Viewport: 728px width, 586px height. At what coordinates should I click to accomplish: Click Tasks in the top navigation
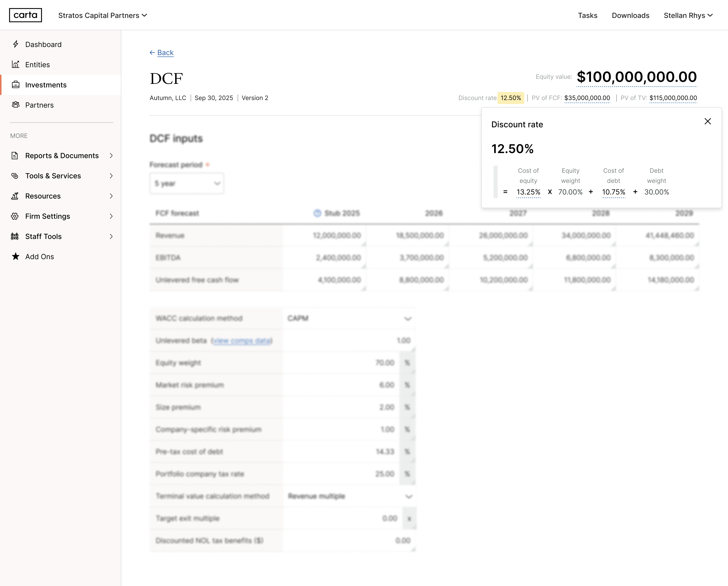(x=588, y=15)
